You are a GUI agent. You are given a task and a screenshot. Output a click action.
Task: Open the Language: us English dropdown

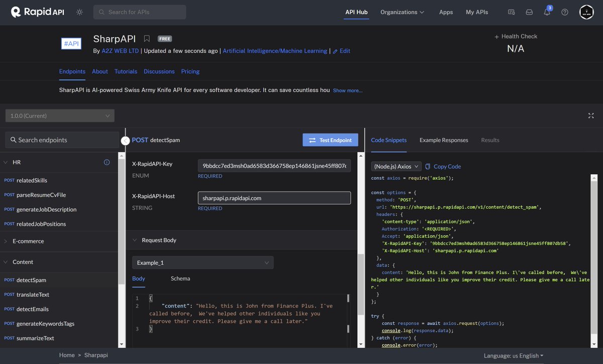pyautogui.click(x=514, y=355)
